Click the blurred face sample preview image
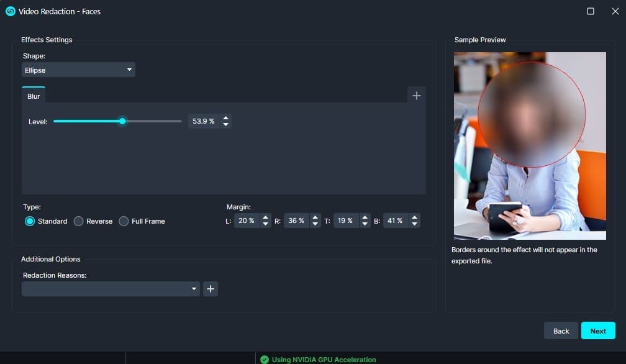Screen dimensions: 626x364 pyautogui.click(x=530, y=146)
